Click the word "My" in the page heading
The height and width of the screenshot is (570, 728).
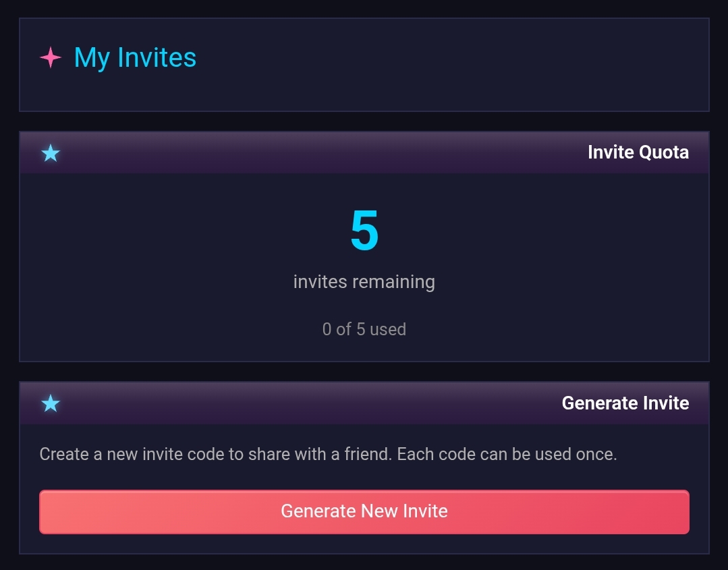tap(92, 58)
